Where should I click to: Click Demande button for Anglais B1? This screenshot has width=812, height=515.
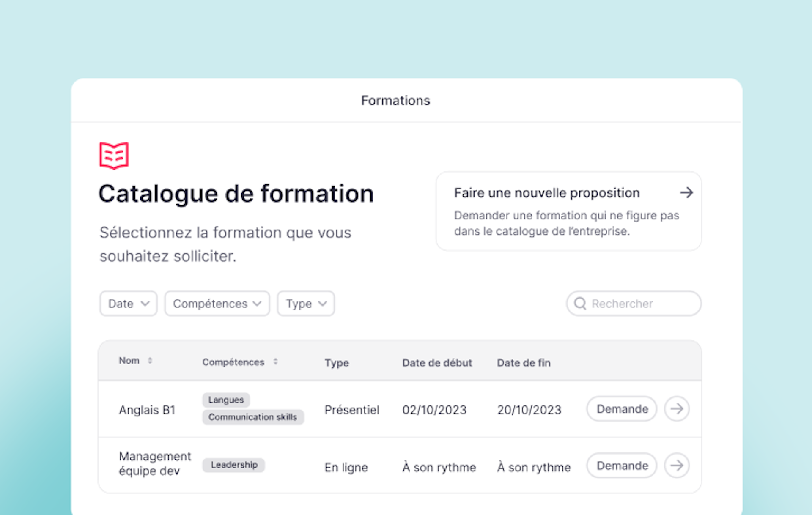[x=622, y=409]
